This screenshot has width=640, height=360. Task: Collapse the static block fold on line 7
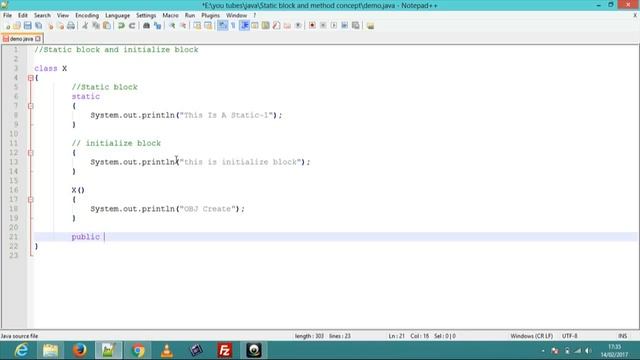31,106
